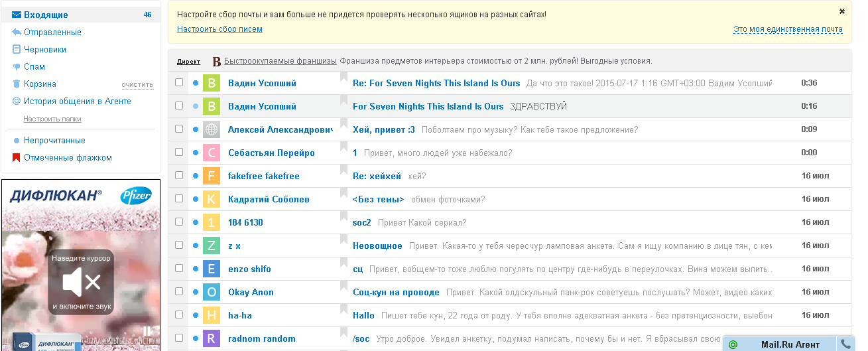
Task: Click the avatar icon of Себастьян Перейро
Action: click(211, 153)
